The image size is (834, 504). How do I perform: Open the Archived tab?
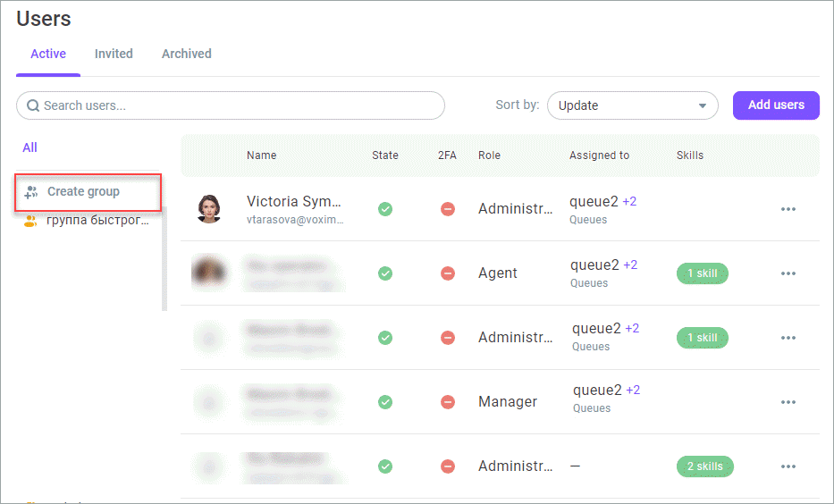click(x=186, y=54)
